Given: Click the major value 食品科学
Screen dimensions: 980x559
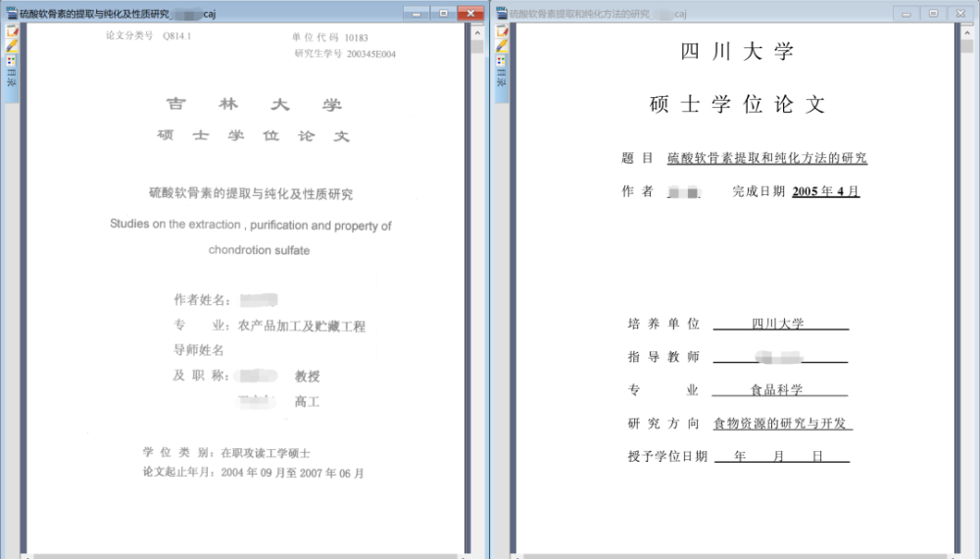Looking at the screenshot, I should coord(777,390).
